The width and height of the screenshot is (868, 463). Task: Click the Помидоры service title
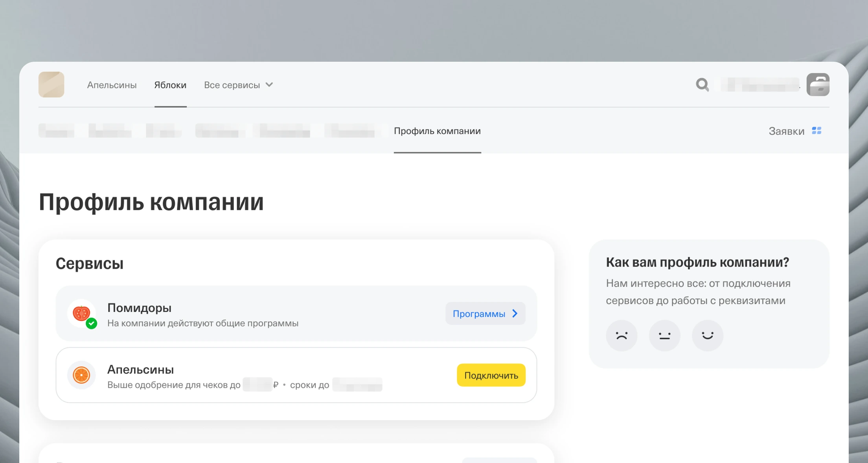click(x=139, y=308)
